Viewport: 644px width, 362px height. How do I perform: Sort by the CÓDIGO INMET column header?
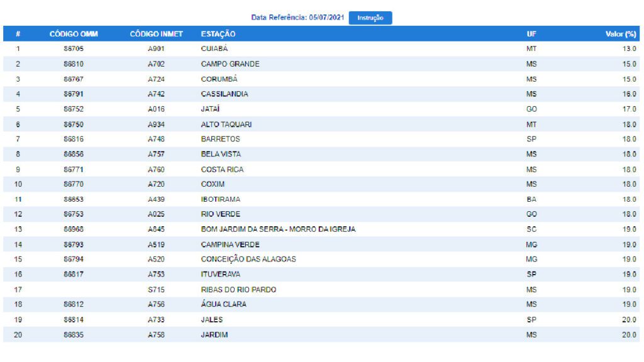(156, 34)
